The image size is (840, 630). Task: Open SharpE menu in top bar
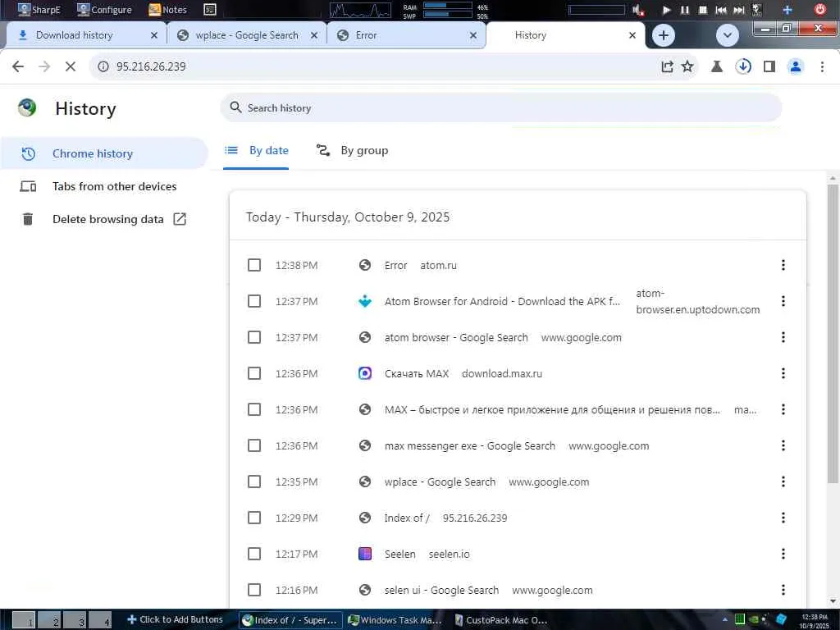39,10
